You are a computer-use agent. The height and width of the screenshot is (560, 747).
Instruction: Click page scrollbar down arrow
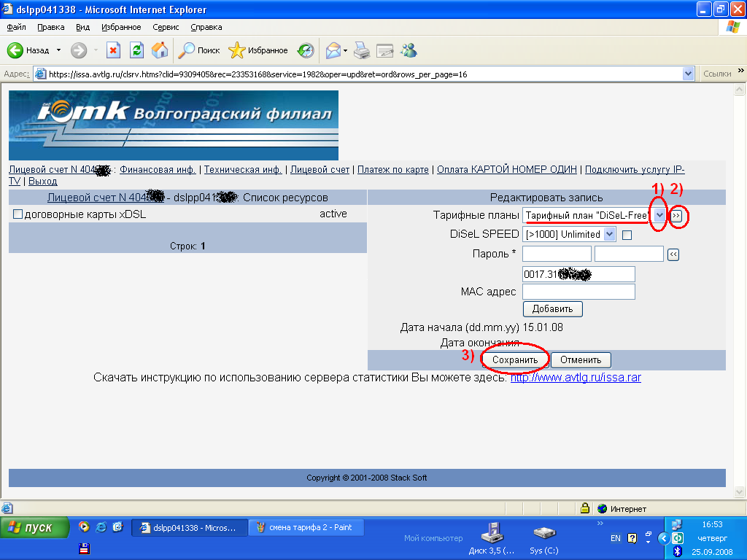[x=740, y=491]
